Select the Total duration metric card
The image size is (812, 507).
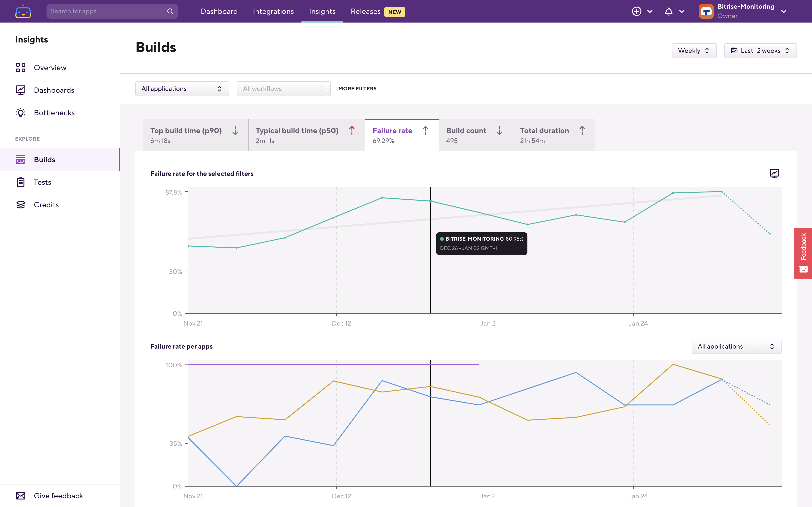(550, 135)
